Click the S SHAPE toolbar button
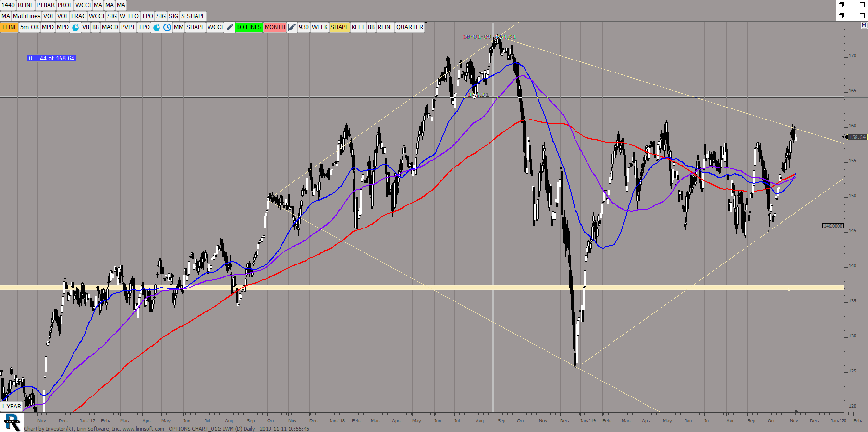 pos(193,16)
